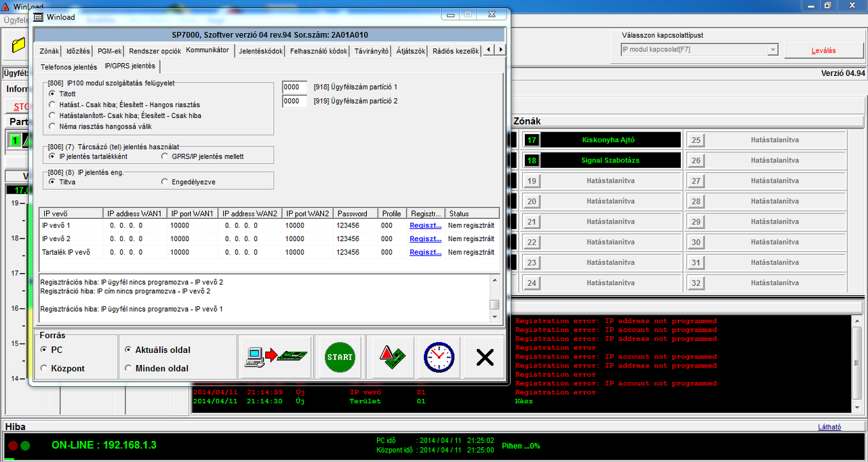
Task: Open Válasszon kapcsolattípust dropdown
Action: (x=772, y=49)
